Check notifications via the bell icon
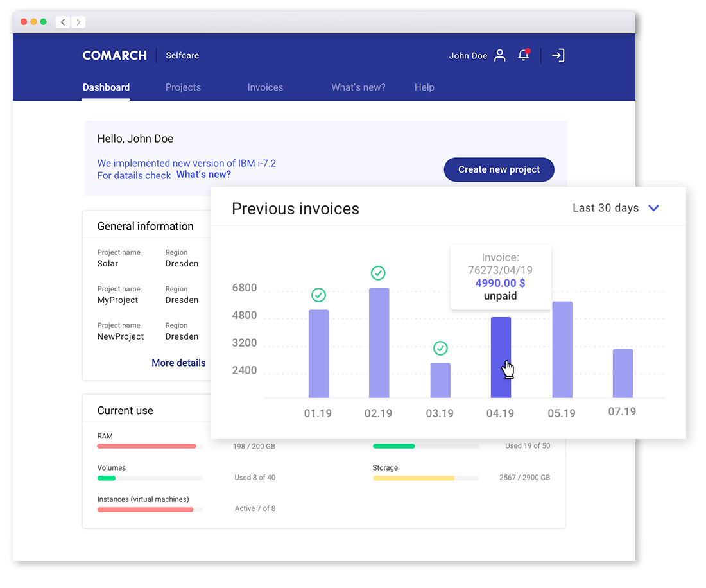Image resolution: width=706 pixels, height=588 pixels. click(524, 55)
